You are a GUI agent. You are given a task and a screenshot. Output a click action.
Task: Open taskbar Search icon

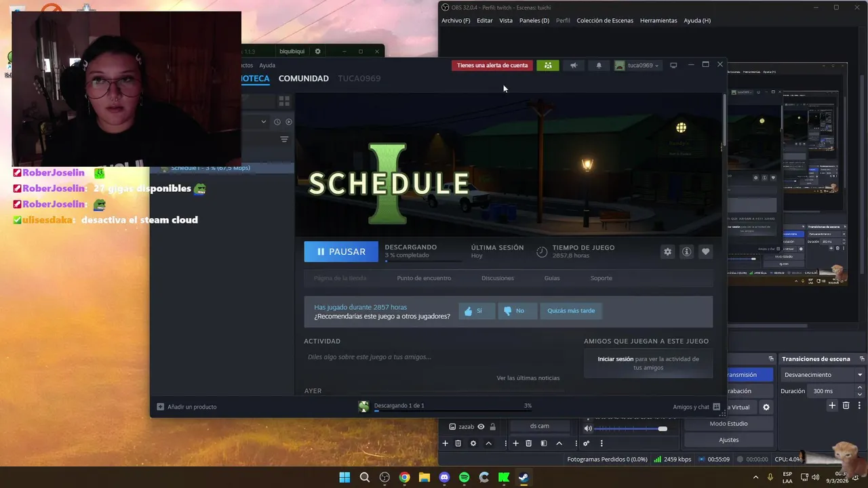(x=364, y=477)
